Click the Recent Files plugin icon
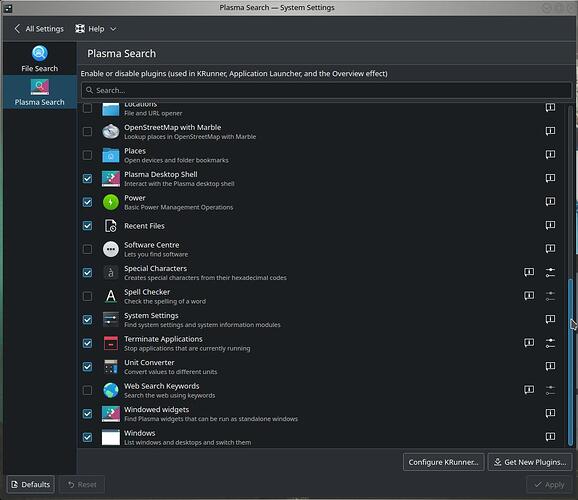 pyautogui.click(x=111, y=226)
